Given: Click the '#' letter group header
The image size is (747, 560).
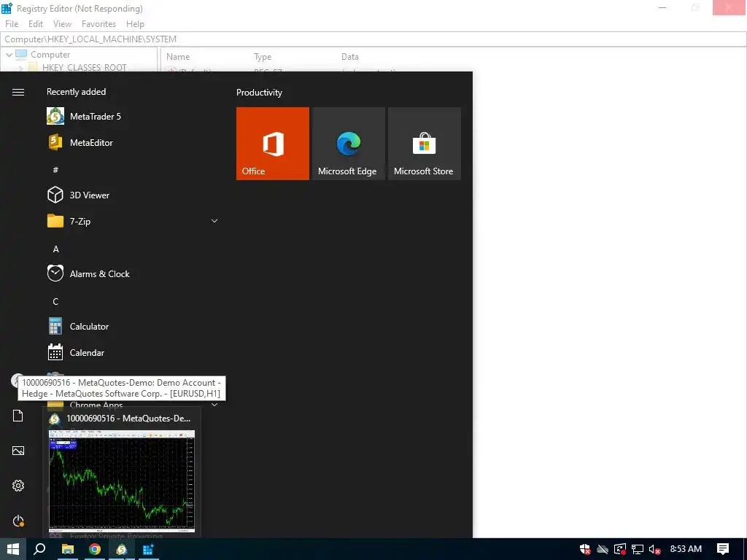Looking at the screenshot, I should [55, 169].
